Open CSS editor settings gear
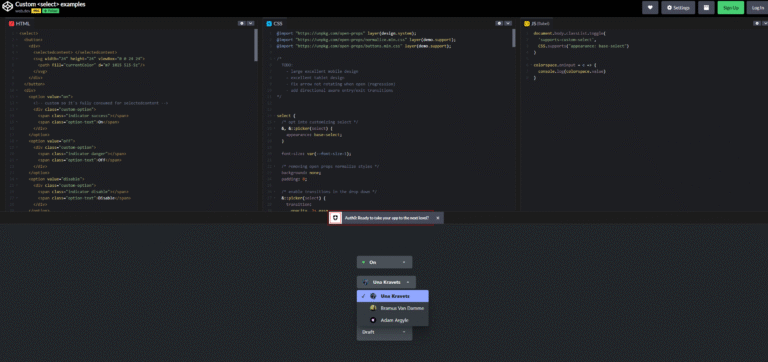 pos(499,23)
